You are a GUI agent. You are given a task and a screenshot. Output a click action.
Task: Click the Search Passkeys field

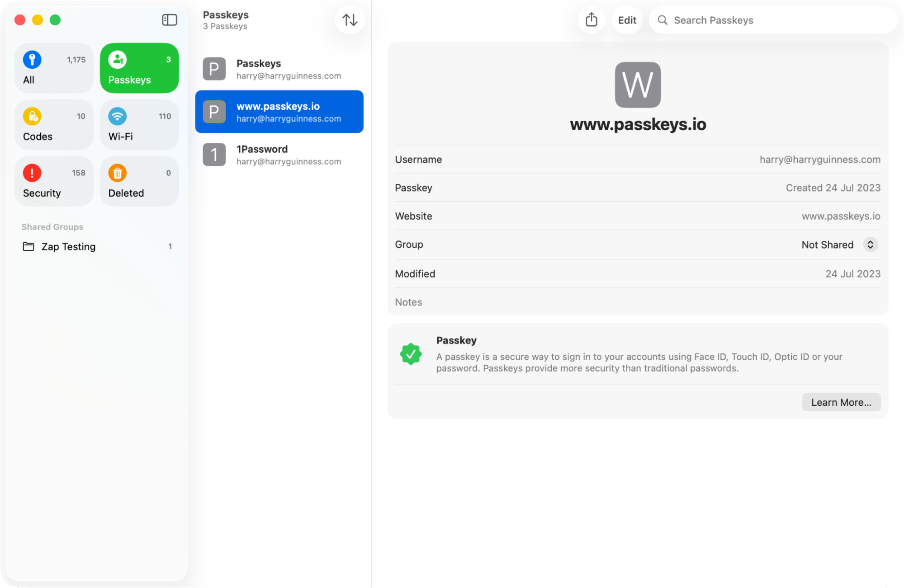(x=773, y=20)
